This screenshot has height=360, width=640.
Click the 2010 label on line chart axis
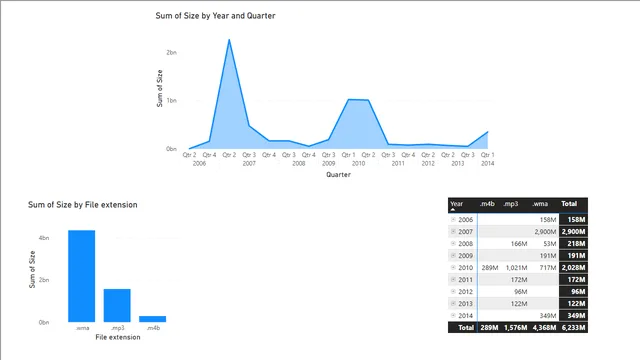358,163
